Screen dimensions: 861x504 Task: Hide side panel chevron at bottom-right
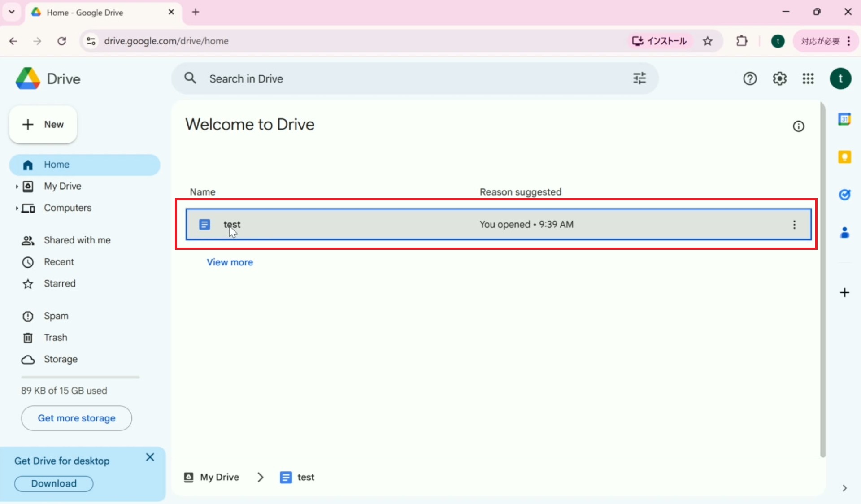tap(844, 488)
